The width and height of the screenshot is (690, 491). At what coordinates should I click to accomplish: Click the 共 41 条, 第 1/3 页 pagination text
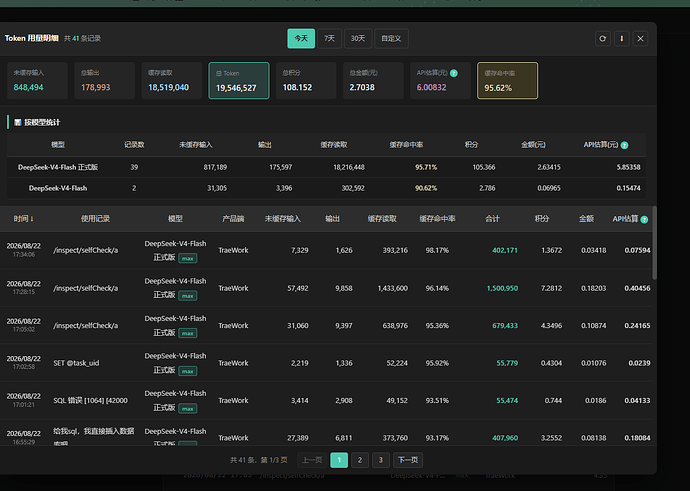click(259, 460)
